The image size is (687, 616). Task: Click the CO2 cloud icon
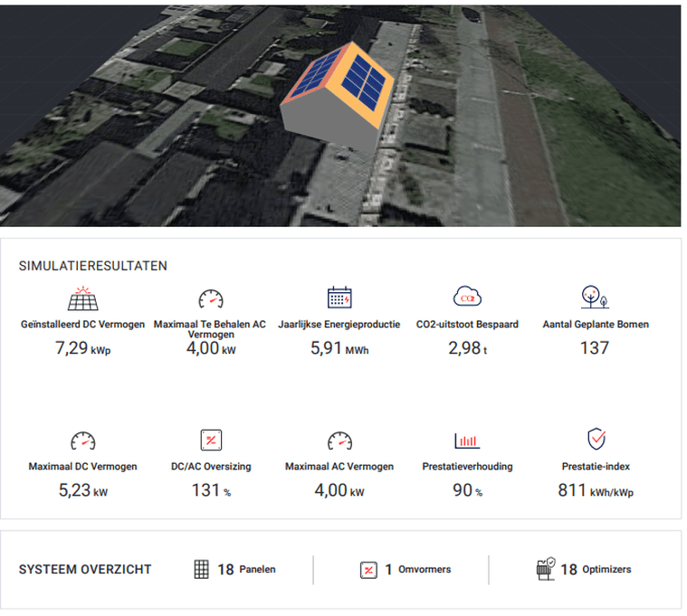[467, 297]
